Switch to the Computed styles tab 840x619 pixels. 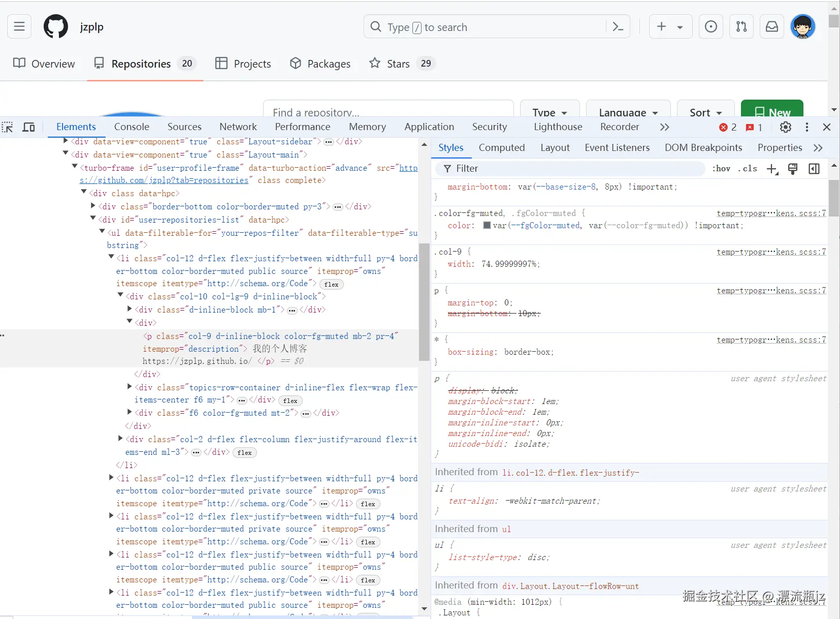(x=501, y=148)
